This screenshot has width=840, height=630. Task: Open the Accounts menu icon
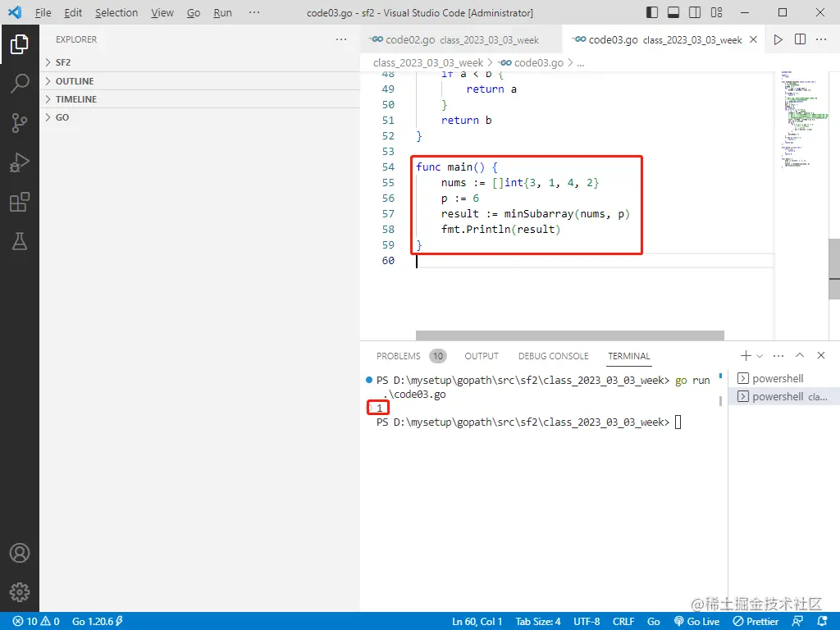(x=20, y=553)
